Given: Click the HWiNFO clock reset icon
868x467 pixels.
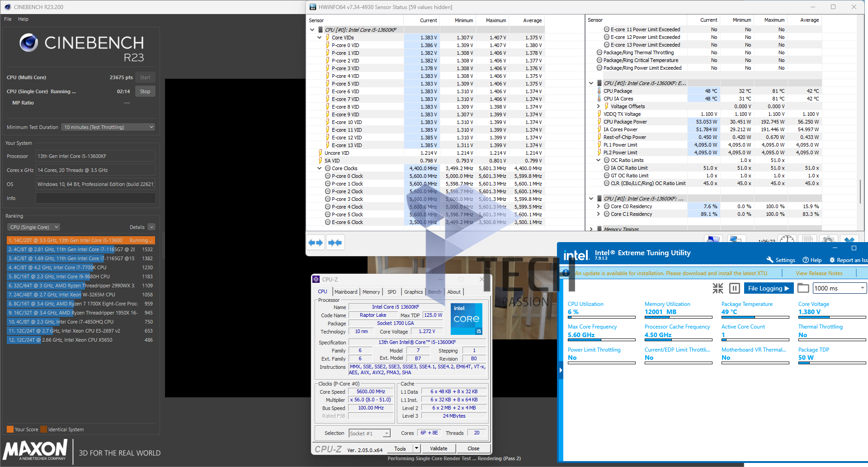Looking at the screenshot, I should click(x=787, y=239).
